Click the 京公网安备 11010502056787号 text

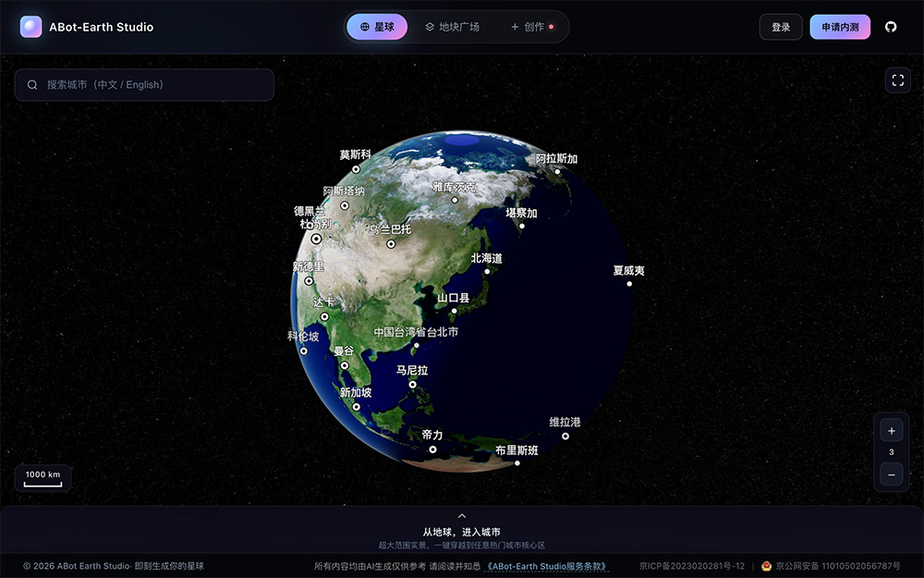tap(838, 566)
